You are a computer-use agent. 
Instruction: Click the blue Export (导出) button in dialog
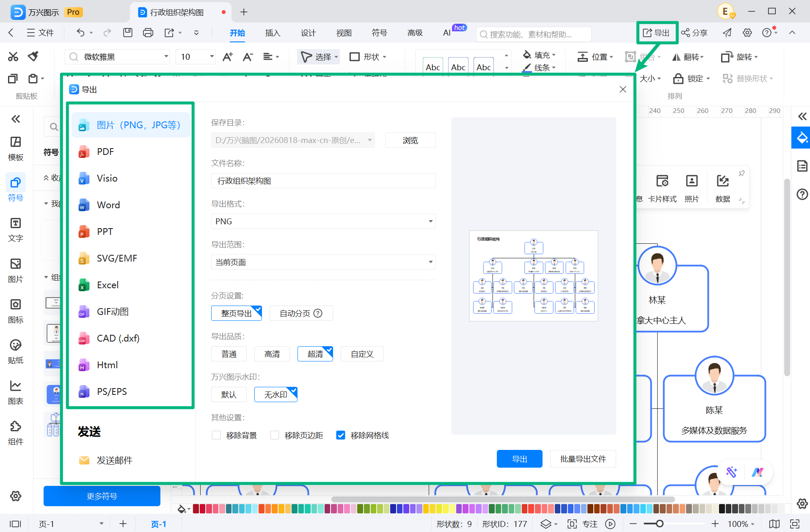tap(519, 459)
